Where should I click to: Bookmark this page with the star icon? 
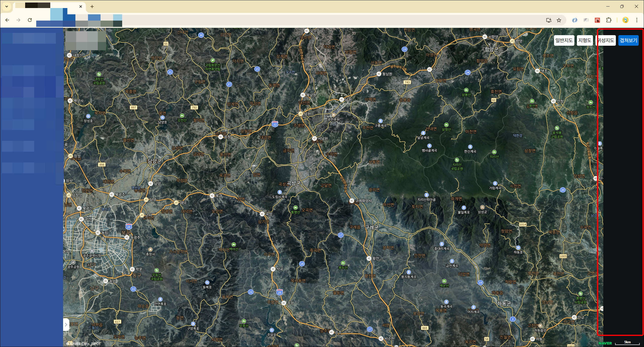[x=559, y=20]
